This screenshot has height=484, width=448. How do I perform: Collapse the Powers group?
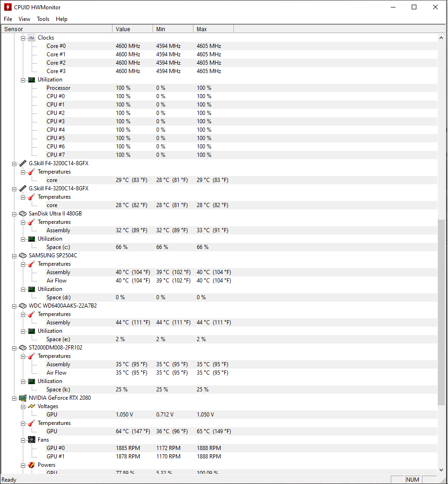tap(23, 465)
